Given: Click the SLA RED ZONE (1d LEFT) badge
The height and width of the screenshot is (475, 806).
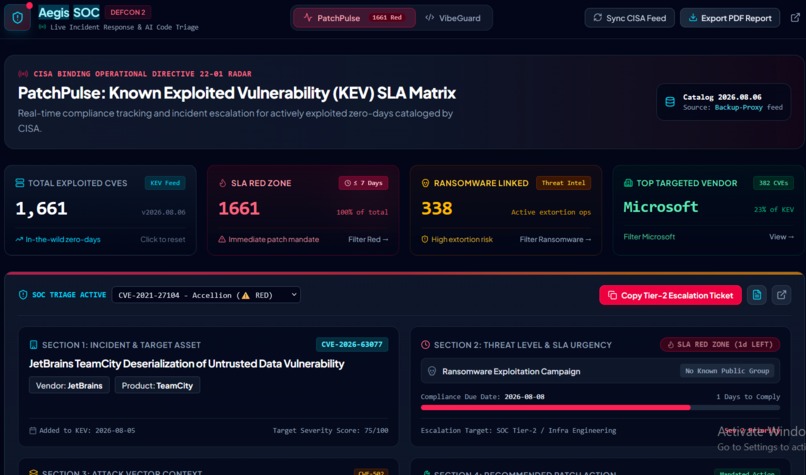Looking at the screenshot, I should (720, 344).
